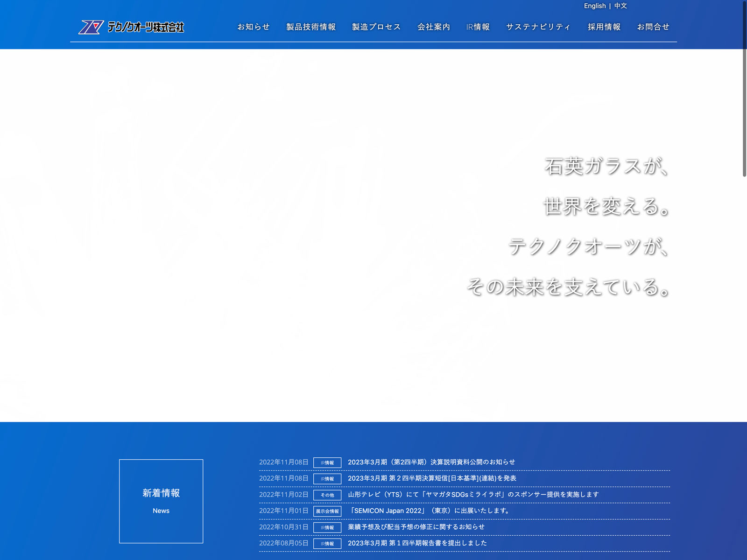
Task: Open 業績予想及び配当予想の修正 notice
Action: point(416,527)
